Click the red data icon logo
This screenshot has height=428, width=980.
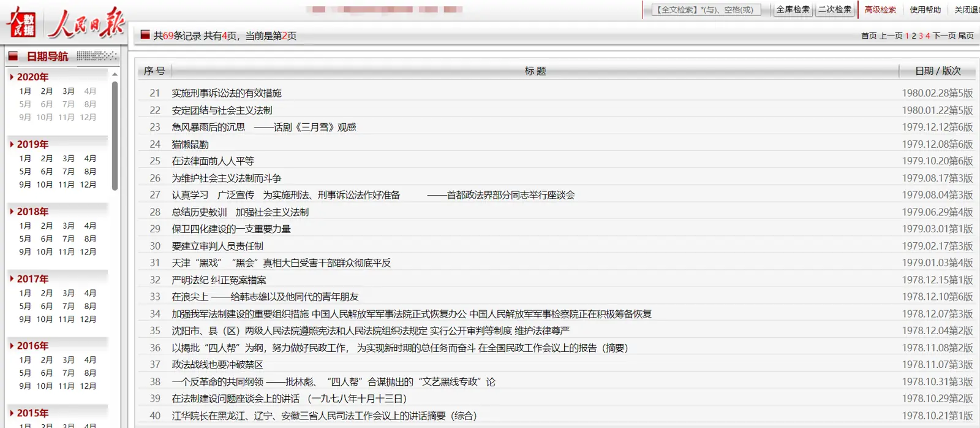(21, 22)
